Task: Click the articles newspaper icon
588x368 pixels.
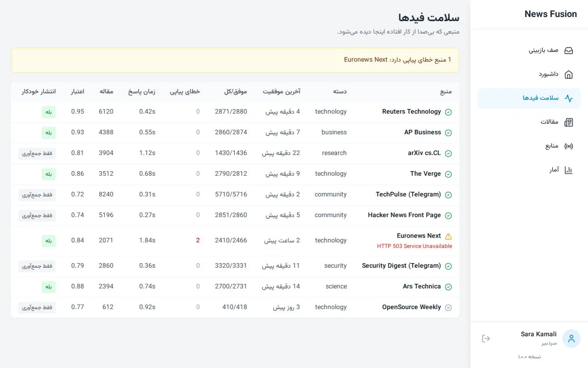Action: tap(569, 122)
